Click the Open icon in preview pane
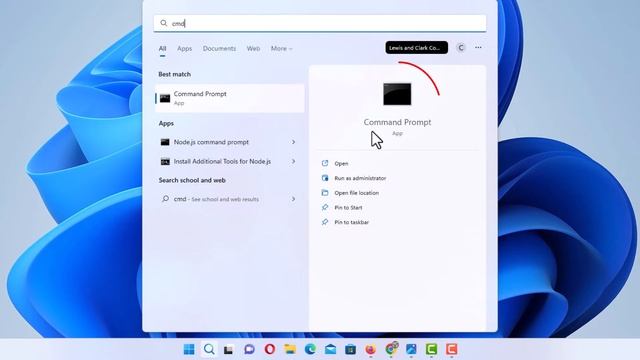 click(x=325, y=163)
